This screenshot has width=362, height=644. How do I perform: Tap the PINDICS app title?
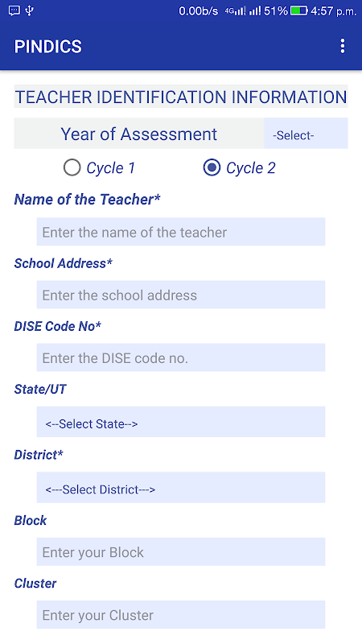(48, 47)
